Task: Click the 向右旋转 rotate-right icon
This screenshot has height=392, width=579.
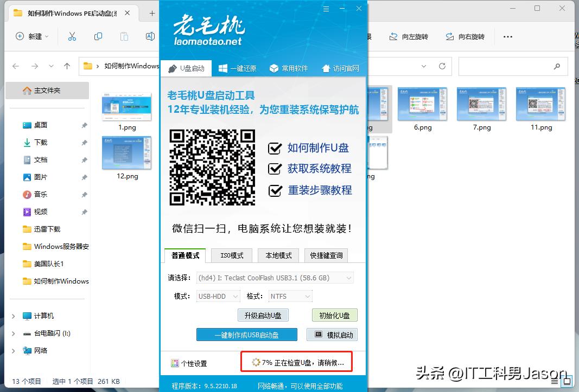Action: click(x=449, y=36)
